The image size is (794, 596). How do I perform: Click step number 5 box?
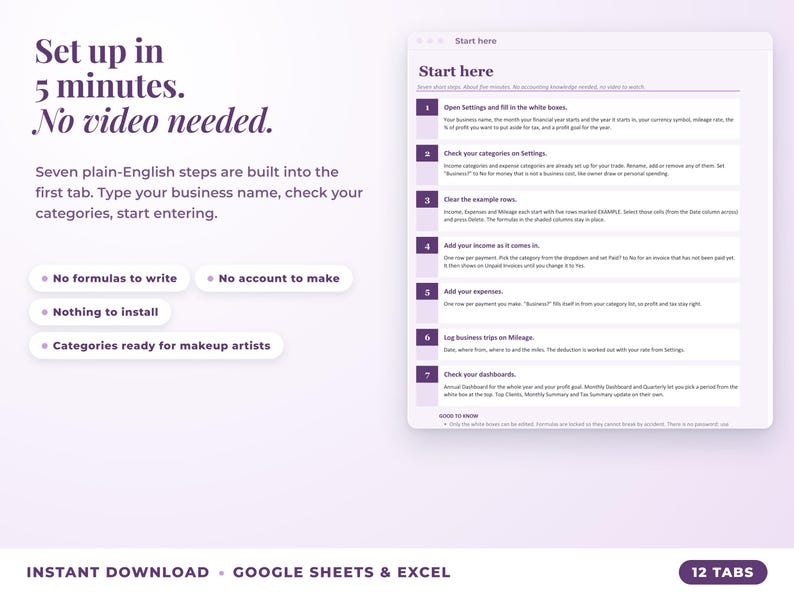(x=427, y=292)
